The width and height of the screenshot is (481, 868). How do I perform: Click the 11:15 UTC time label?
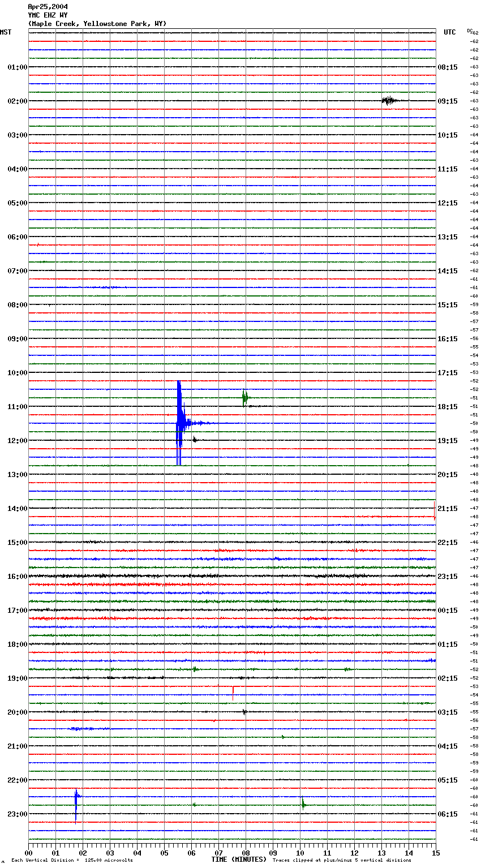coord(448,169)
